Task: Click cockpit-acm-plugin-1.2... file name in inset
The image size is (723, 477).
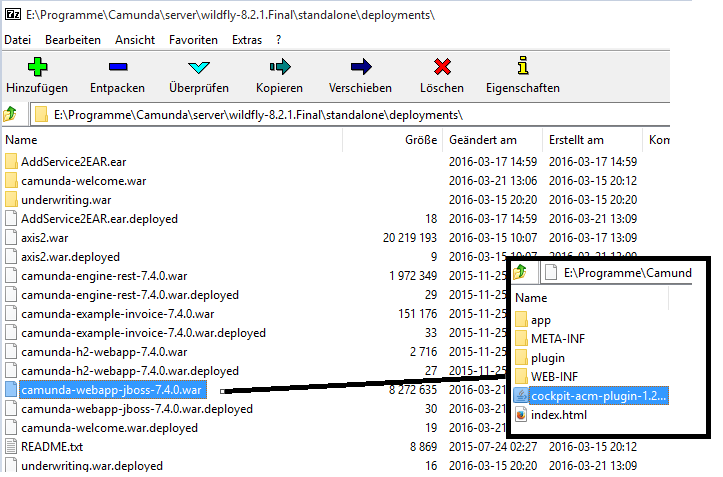Action: 599,396
